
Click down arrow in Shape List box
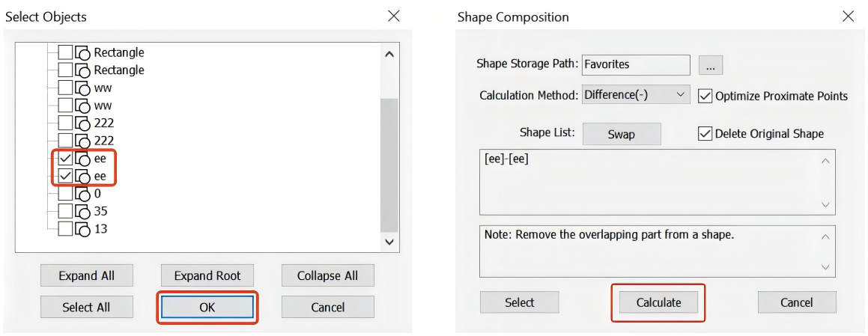coord(826,205)
